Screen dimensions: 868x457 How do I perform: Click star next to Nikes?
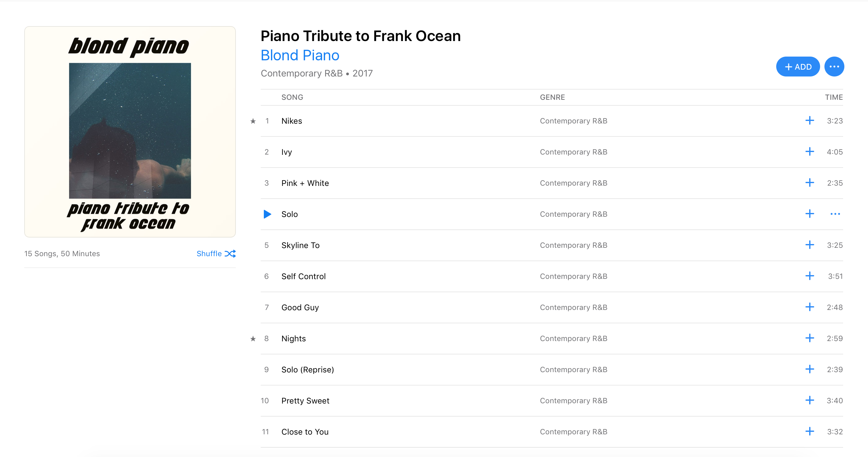tap(253, 121)
